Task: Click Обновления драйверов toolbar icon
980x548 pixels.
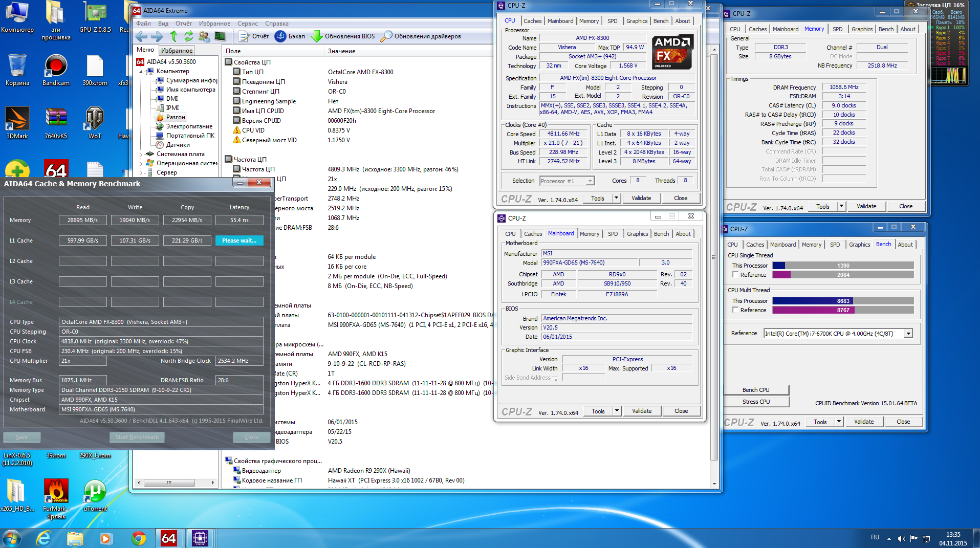Action: click(421, 36)
